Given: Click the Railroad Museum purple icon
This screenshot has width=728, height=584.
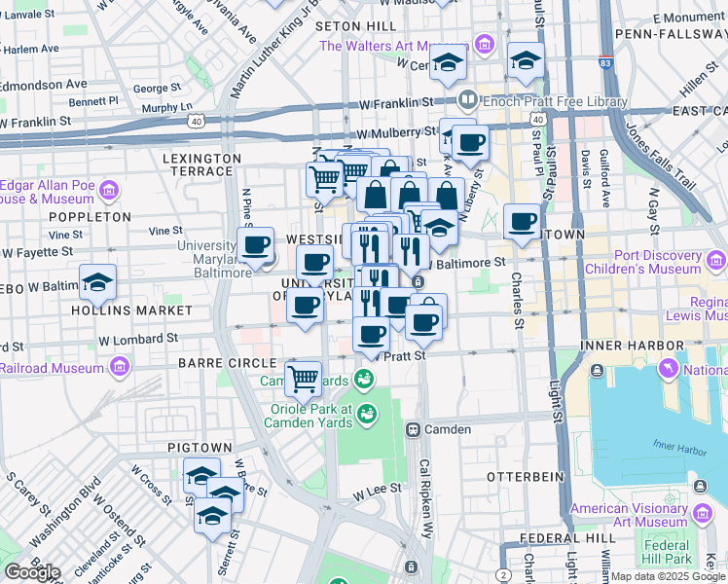Looking at the screenshot, I should pyautogui.click(x=120, y=366).
